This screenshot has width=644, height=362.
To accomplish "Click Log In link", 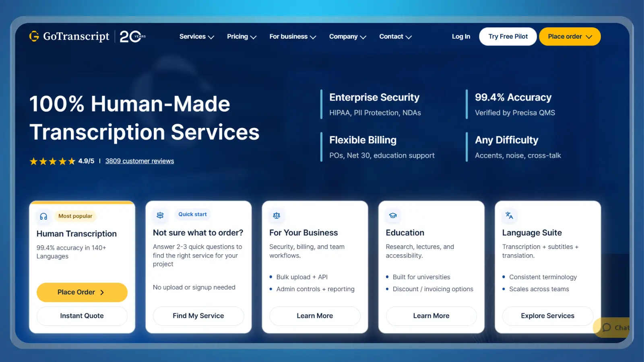I will (x=461, y=37).
